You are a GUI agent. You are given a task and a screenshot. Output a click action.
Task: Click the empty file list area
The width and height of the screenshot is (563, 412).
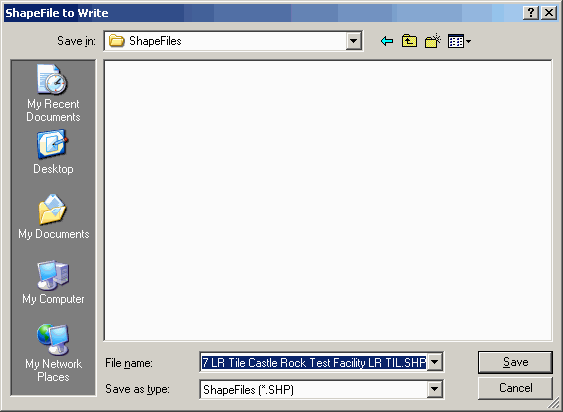click(x=328, y=200)
